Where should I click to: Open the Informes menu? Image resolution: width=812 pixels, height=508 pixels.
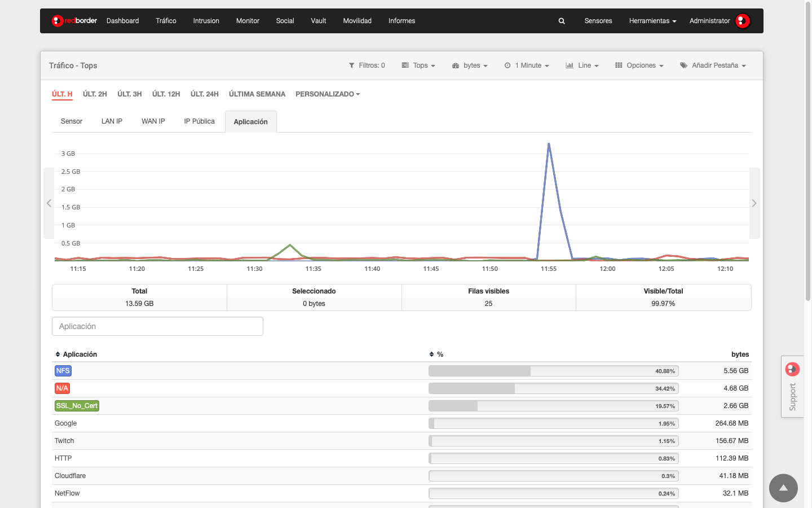tap(401, 21)
